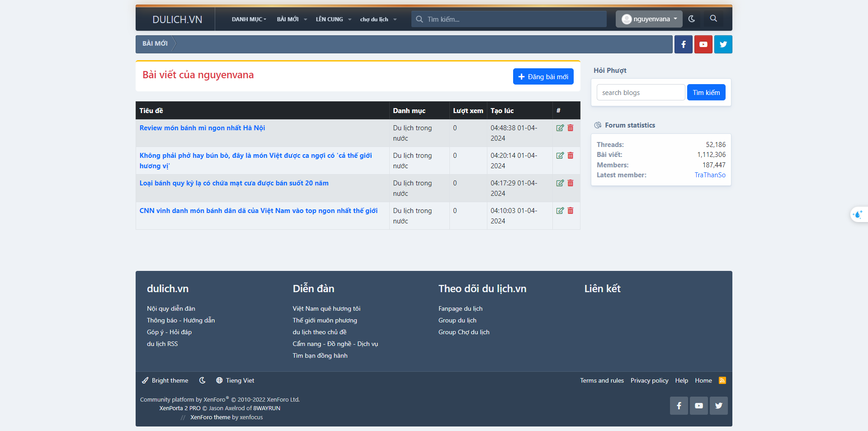This screenshot has width=868, height=431.
Task: Click the Tìm kiếm blog search button
Action: 706,92
